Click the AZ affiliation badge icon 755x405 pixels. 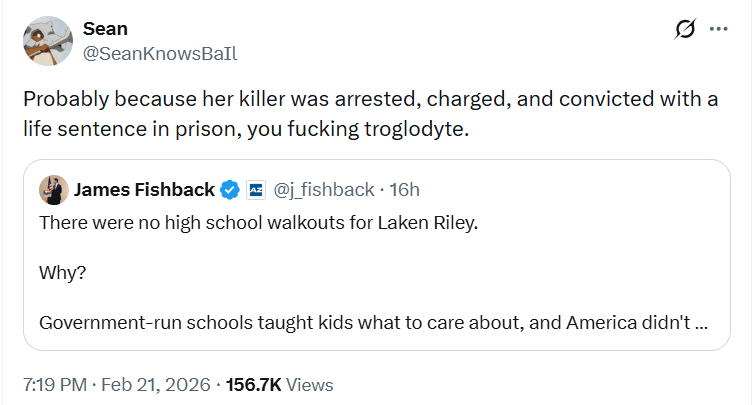point(255,189)
